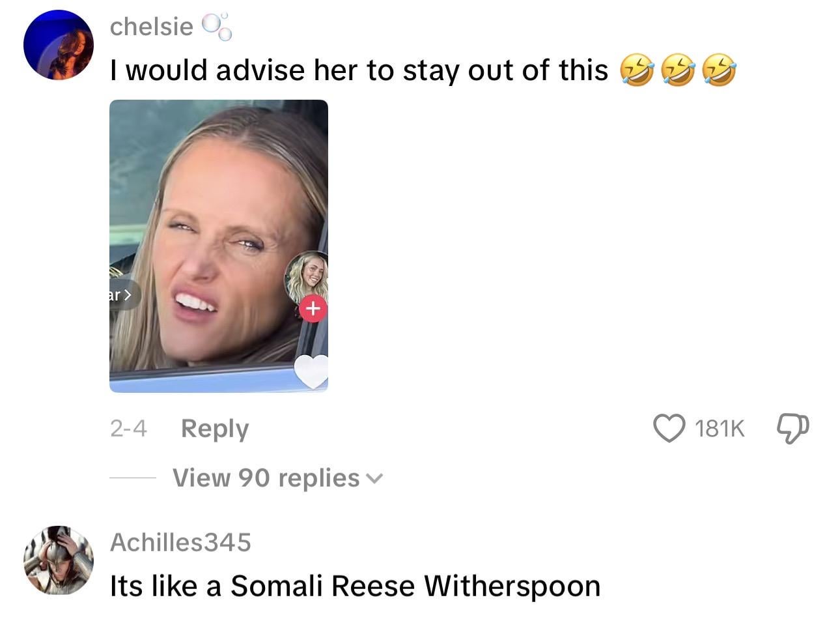Open the attached image of woman in car

point(219,246)
